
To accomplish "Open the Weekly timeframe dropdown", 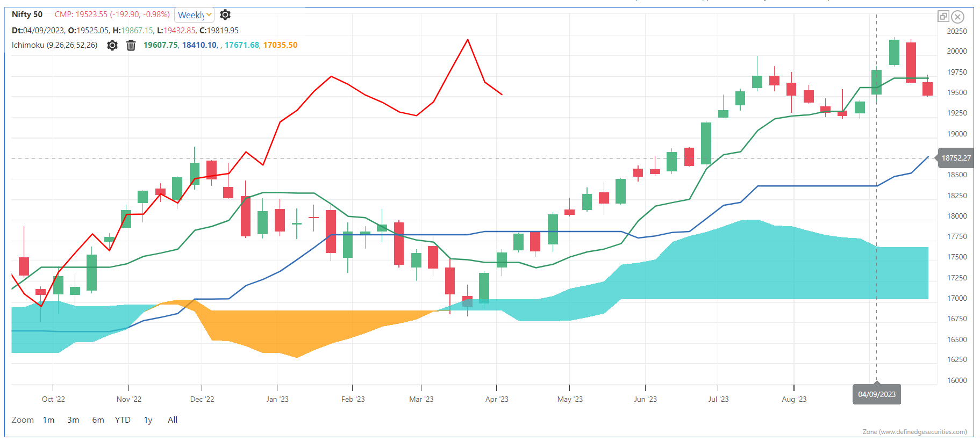I will click(195, 15).
